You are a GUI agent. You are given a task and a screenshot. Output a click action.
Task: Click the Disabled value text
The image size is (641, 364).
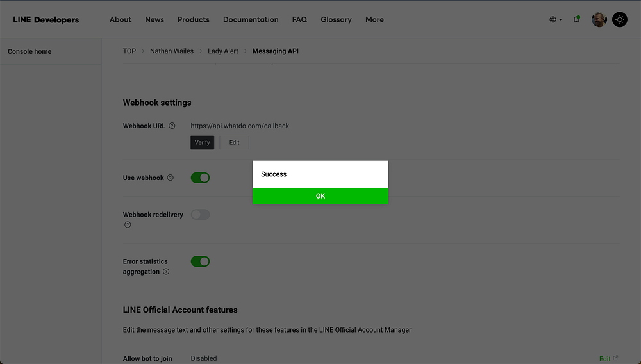pyautogui.click(x=204, y=358)
